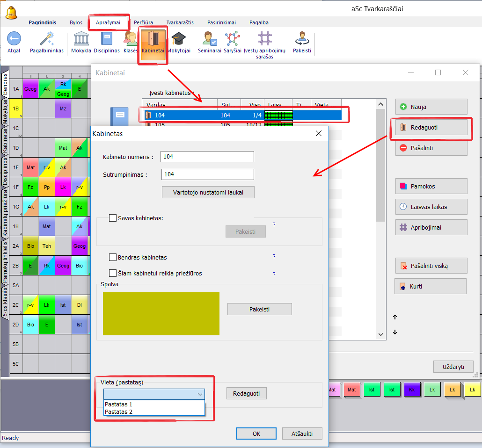Open the Pagalbininkas wizard wand tool
The width and height of the screenshot is (482, 448).
[x=46, y=39]
